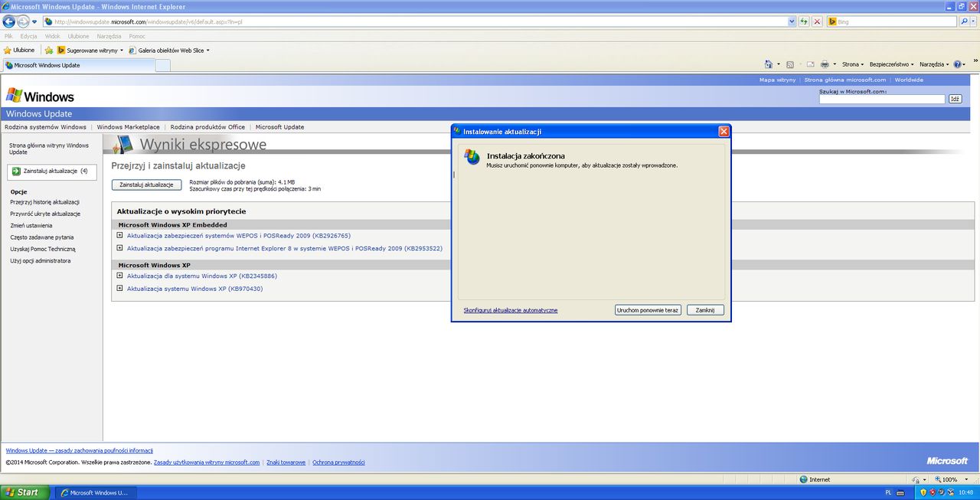
Task: Click the PL language indicator
Action: pos(888,492)
